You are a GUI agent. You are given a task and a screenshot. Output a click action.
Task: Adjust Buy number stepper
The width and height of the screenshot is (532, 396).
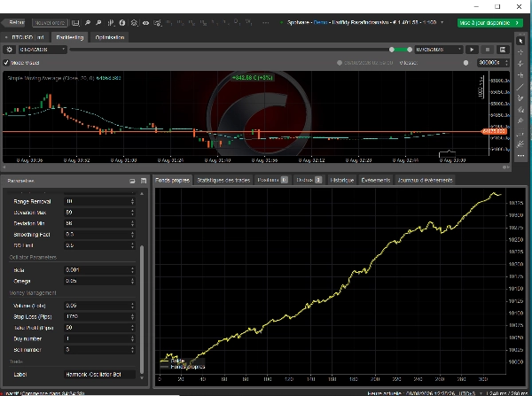tap(133, 338)
